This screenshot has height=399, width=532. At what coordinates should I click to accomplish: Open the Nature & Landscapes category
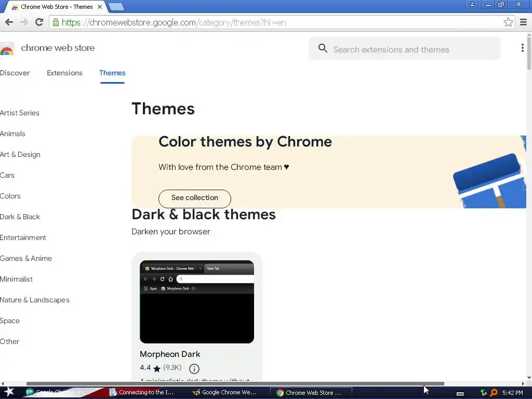point(35,300)
